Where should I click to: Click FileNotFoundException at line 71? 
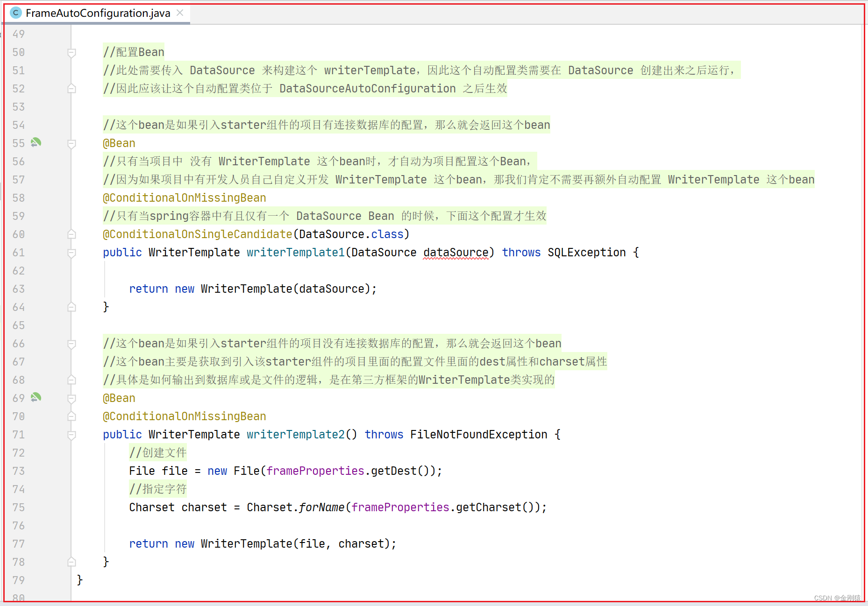pos(479,435)
